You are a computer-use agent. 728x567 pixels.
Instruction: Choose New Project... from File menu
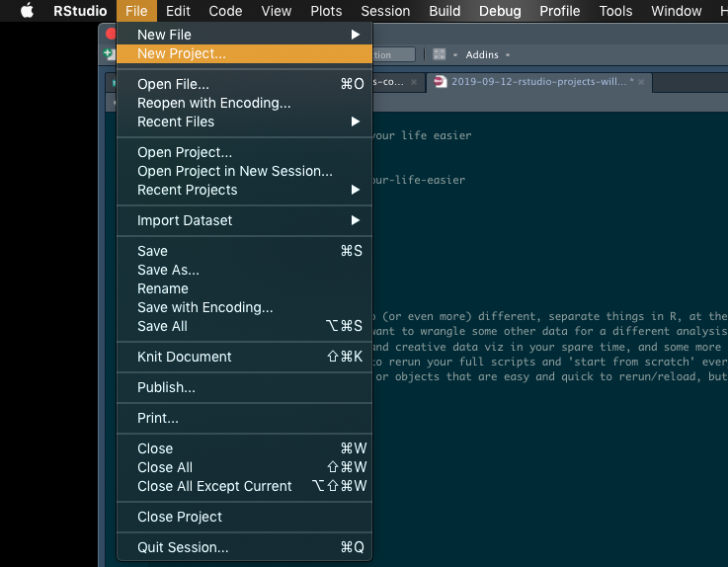point(244,54)
